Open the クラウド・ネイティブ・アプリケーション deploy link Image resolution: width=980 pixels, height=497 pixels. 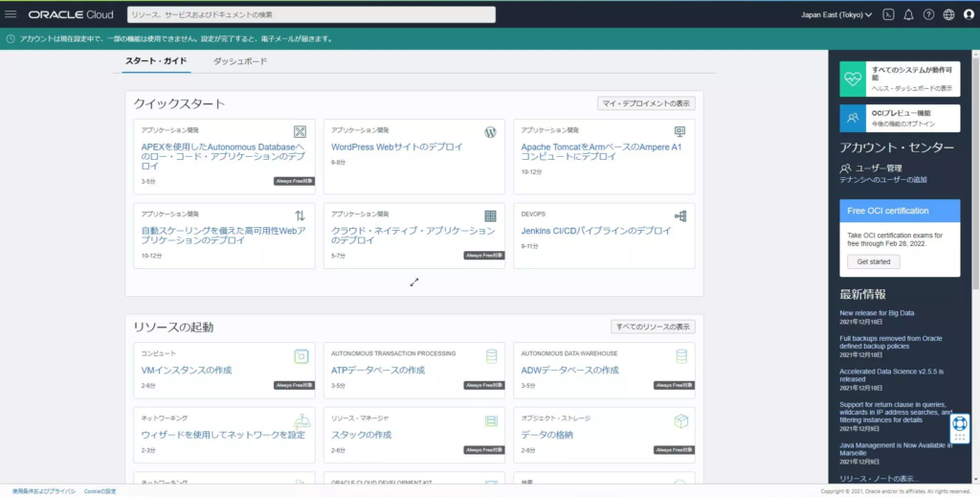click(x=413, y=236)
